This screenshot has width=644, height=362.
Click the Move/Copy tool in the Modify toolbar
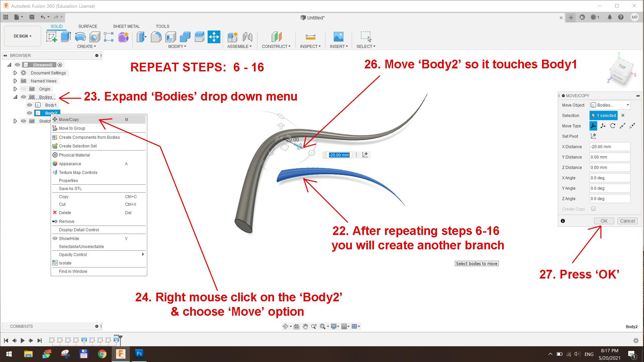tap(214, 37)
